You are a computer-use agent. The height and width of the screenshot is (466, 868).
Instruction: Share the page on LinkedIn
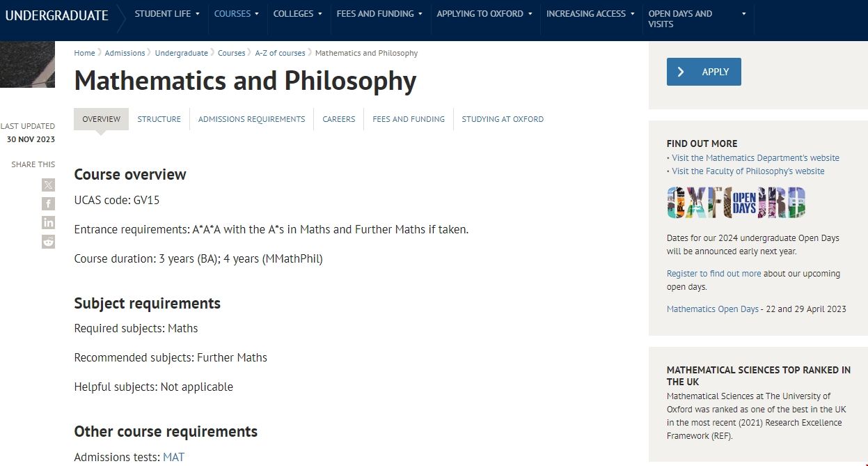48,222
